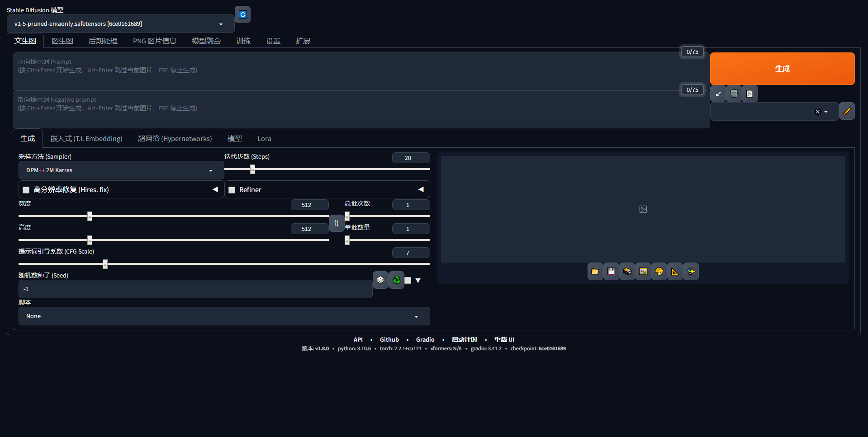Switch to the 图生图 tab

click(62, 41)
